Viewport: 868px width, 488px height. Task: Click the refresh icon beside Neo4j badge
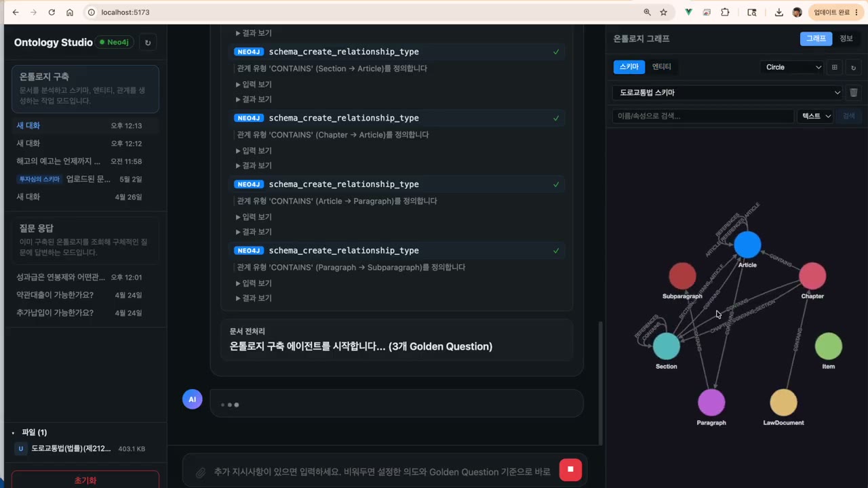pyautogui.click(x=147, y=42)
